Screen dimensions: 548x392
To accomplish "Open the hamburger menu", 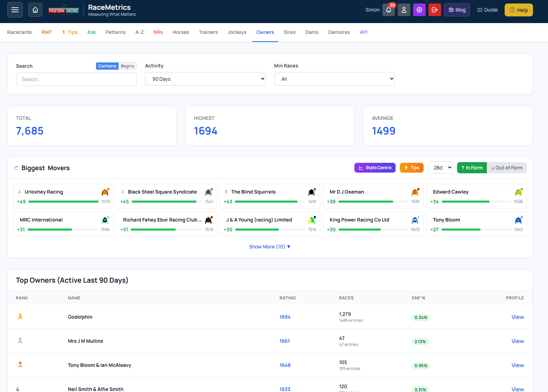I will (15, 10).
